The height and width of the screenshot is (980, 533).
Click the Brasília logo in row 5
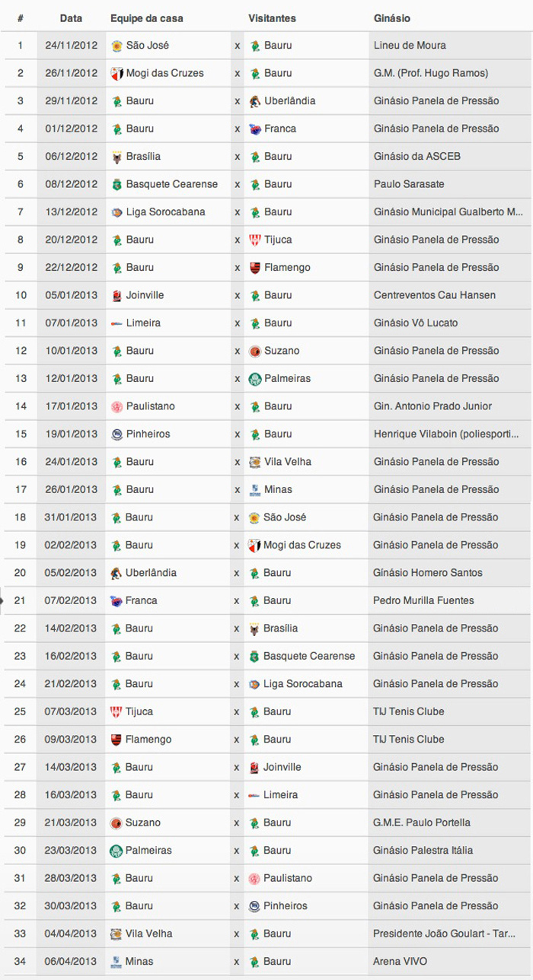tap(116, 157)
